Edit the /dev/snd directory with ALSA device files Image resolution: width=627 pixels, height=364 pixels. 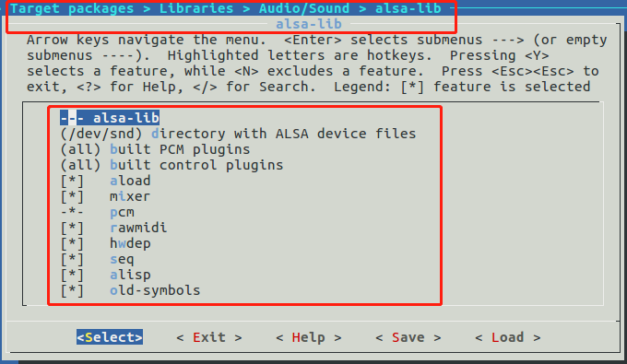tap(238, 134)
